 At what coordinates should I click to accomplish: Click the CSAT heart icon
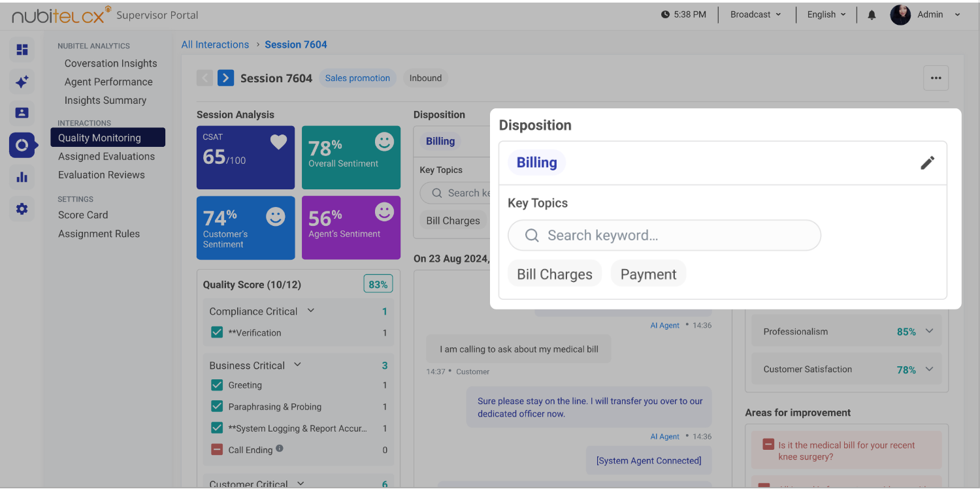point(279,142)
